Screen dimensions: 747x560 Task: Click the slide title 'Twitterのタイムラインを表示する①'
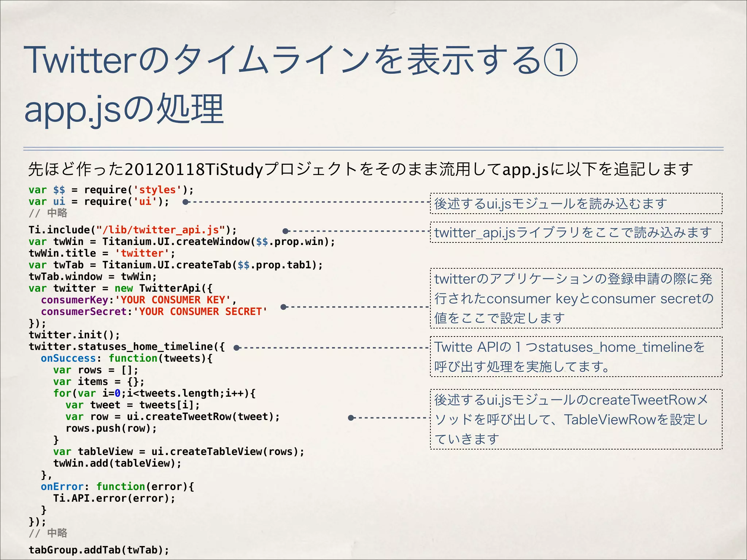[301, 59]
